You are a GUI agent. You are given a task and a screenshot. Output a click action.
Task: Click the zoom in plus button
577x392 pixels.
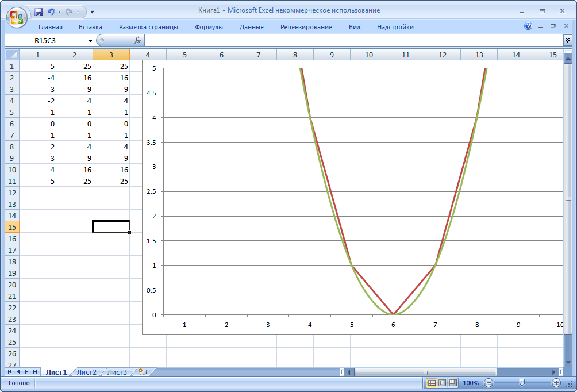(x=556, y=383)
